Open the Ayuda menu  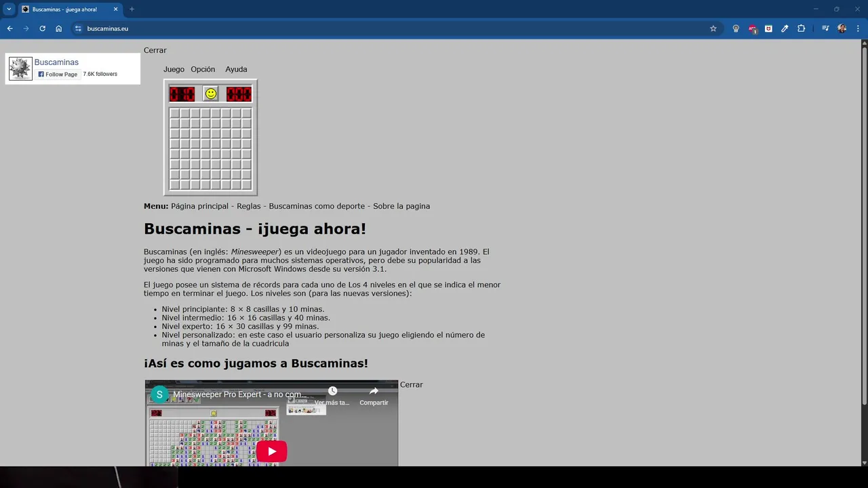pos(236,69)
